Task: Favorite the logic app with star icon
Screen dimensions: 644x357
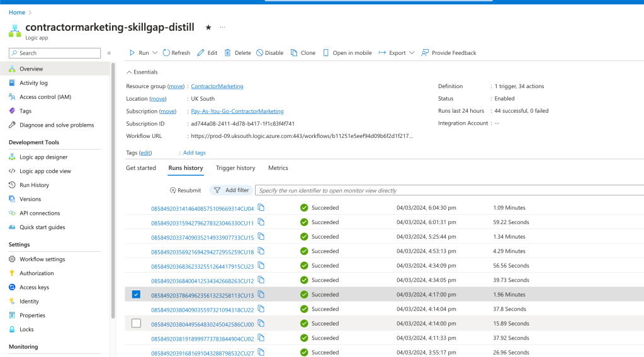Action: (208, 28)
